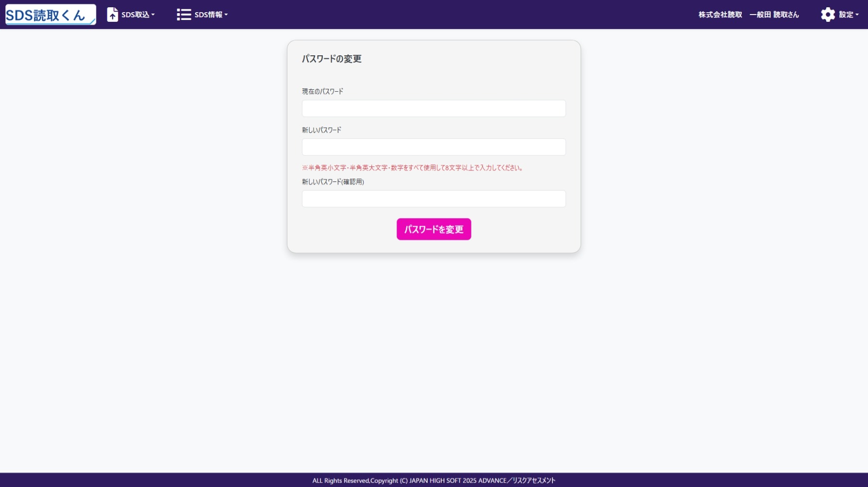Screen dimensions: 868x487
Task: Click the footer copyright text
Action: pyautogui.click(x=434, y=480)
